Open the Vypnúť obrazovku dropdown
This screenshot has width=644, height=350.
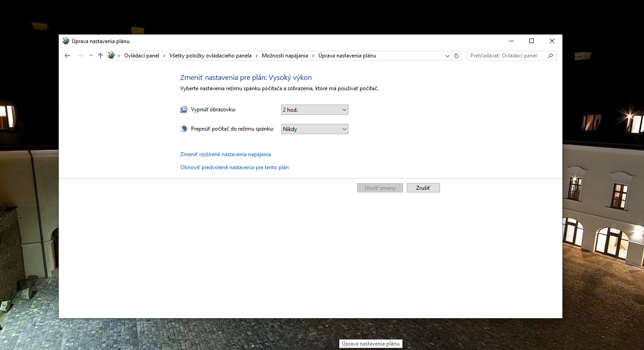click(314, 110)
